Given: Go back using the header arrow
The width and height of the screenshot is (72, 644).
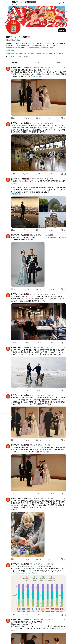Looking at the screenshot, I should point(7,3).
